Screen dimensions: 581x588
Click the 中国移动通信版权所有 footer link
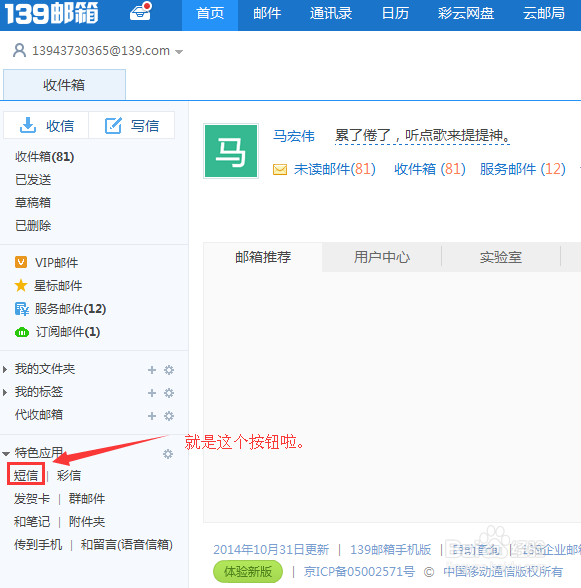(x=503, y=572)
